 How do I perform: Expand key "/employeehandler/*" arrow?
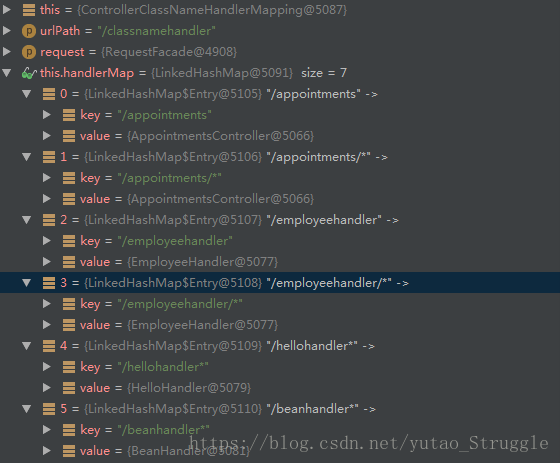47,304
